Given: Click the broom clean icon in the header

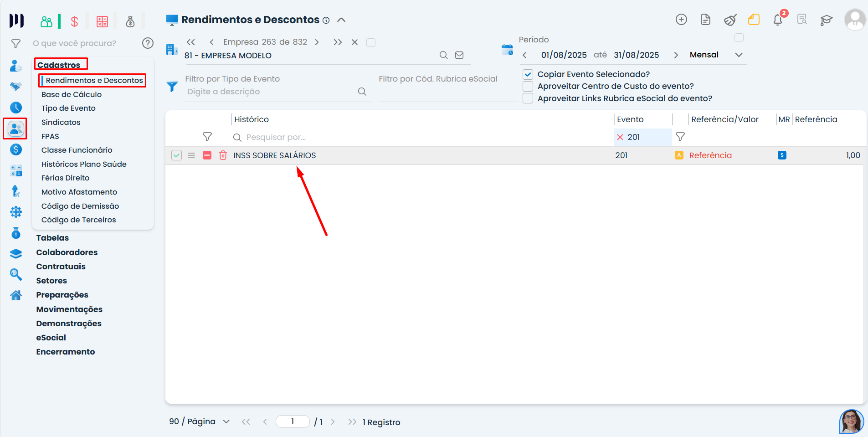Looking at the screenshot, I should point(730,20).
